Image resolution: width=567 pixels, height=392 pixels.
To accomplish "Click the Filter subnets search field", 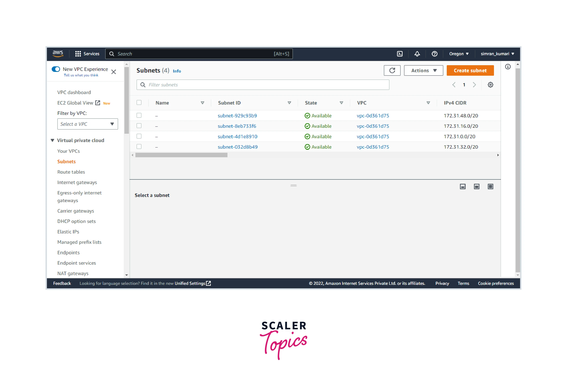I will tap(263, 85).
